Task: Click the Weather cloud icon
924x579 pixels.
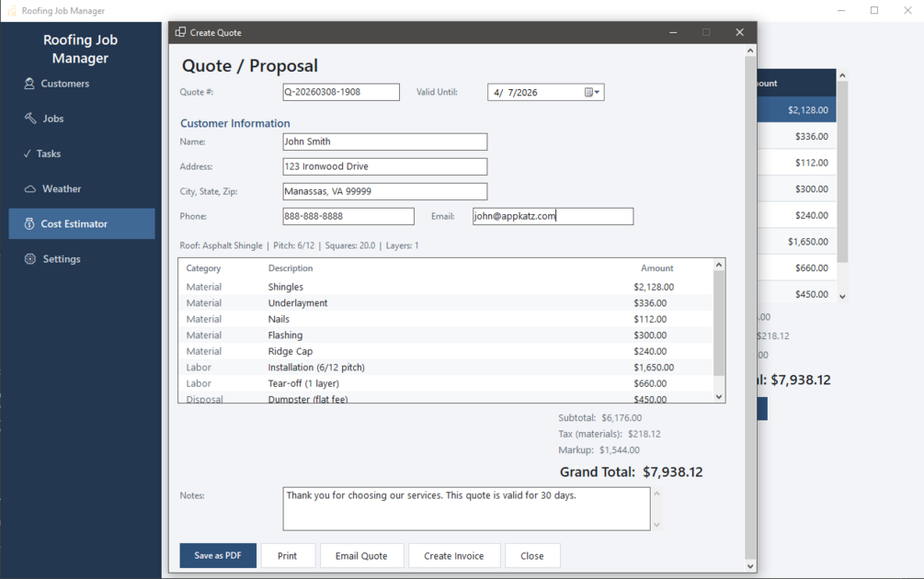Action: [x=30, y=189]
